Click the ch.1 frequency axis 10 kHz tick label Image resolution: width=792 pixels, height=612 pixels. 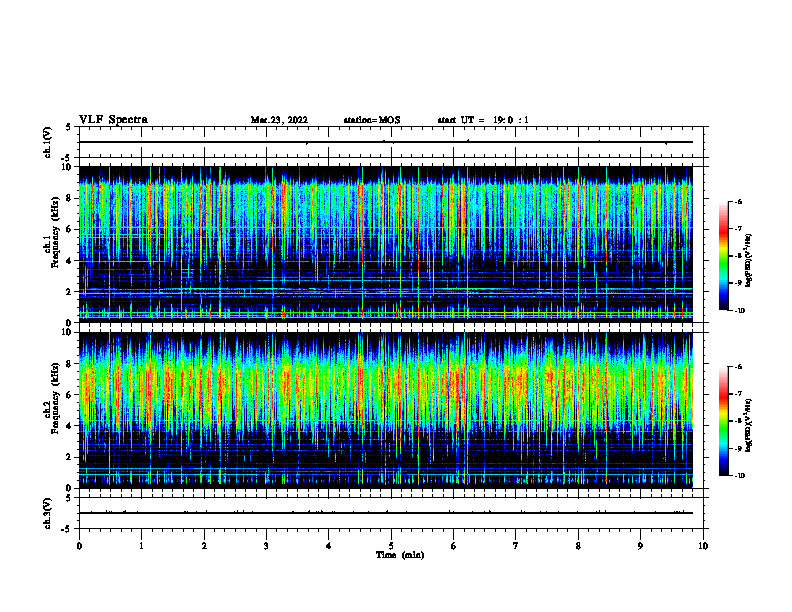click(x=67, y=167)
